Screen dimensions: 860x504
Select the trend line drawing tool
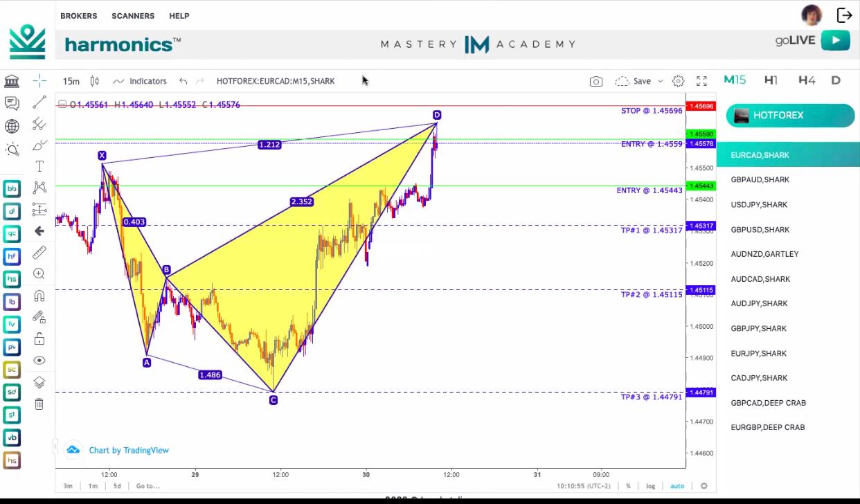[x=39, y=102]
